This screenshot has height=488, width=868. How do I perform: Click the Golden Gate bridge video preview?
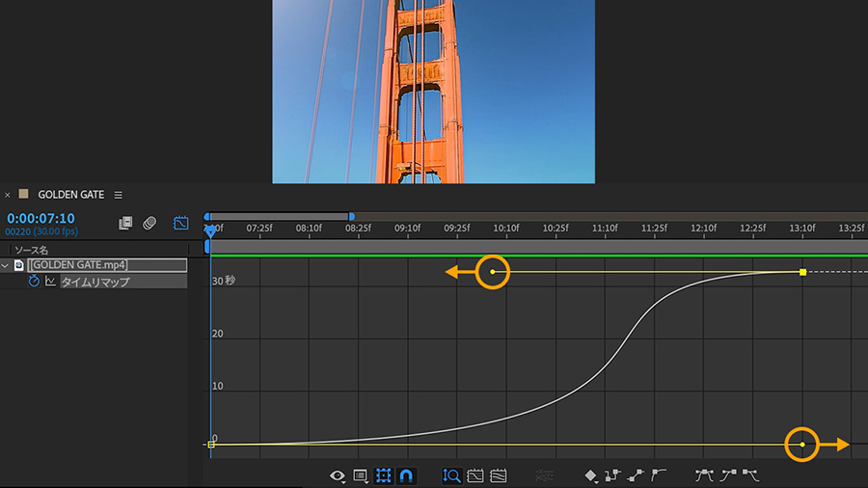pyautogui.click(x=433, y=92)
